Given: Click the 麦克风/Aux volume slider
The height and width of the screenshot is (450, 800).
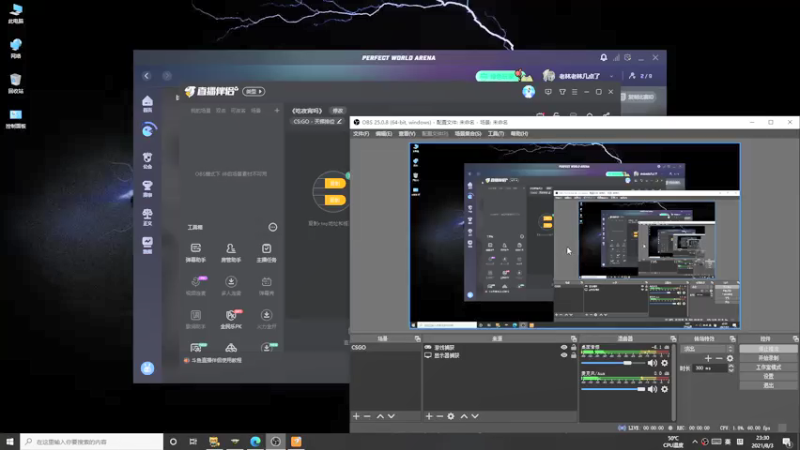Looking at the screenshot, I should click(x=613, y=389).
